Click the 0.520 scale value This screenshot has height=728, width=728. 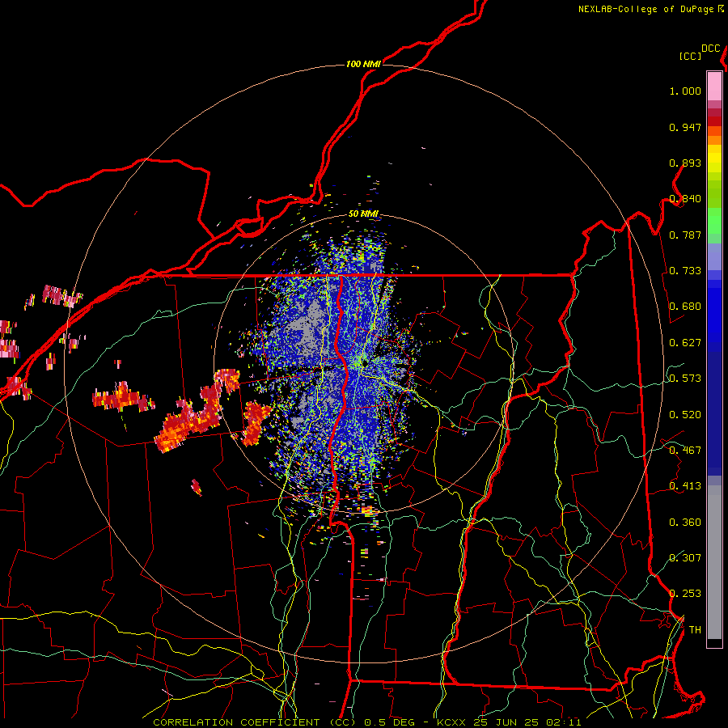pos(685,415)
